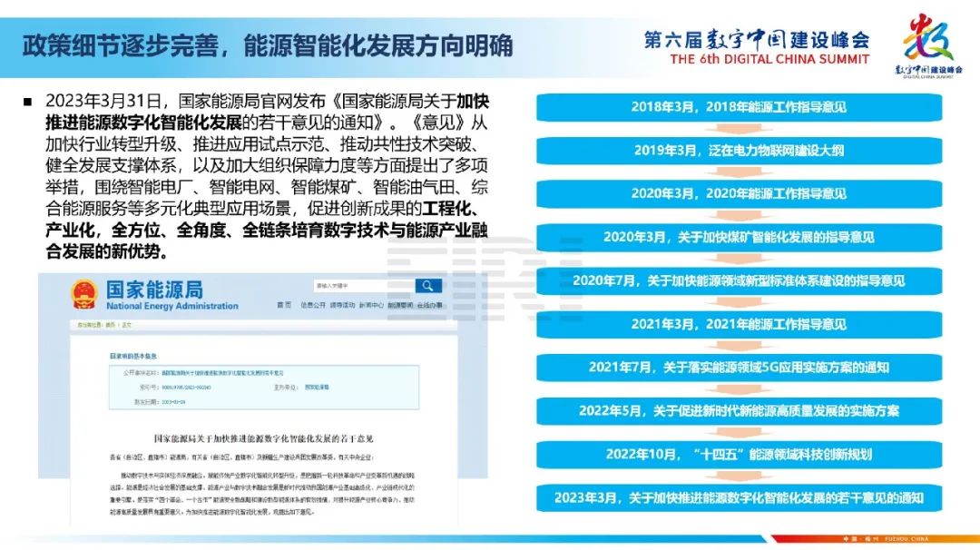
Task: Click the paragraph starting 2023年3月31日
Action: tap(267, 176)
